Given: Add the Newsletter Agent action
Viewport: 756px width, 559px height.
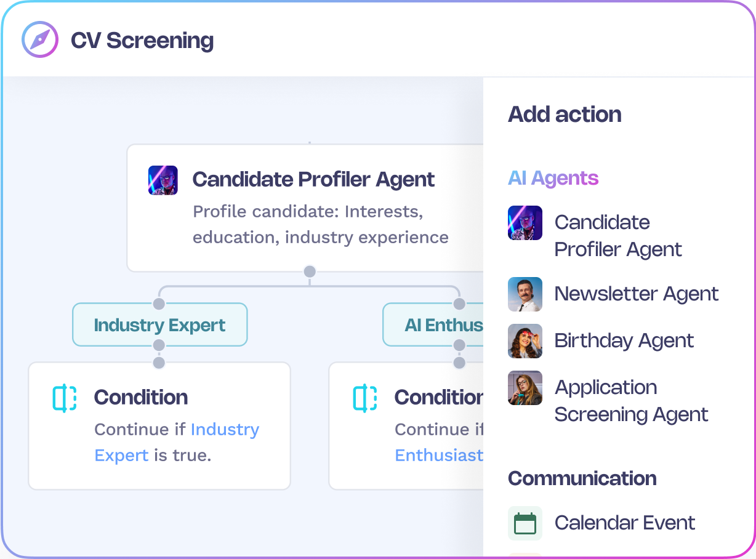Looking at the screenshot, I should [636, 294].
